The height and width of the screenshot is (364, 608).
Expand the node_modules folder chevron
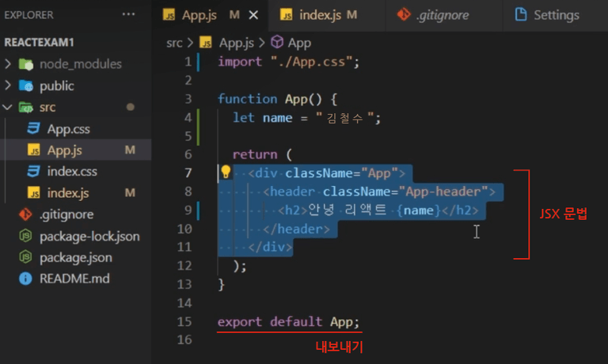click(x=8, y=64)
